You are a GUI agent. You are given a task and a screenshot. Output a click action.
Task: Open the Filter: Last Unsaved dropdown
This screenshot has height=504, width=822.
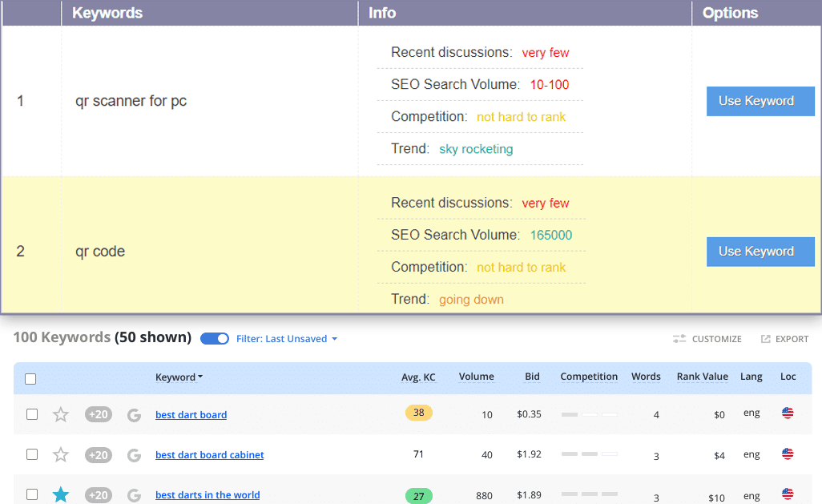point(287,339)
